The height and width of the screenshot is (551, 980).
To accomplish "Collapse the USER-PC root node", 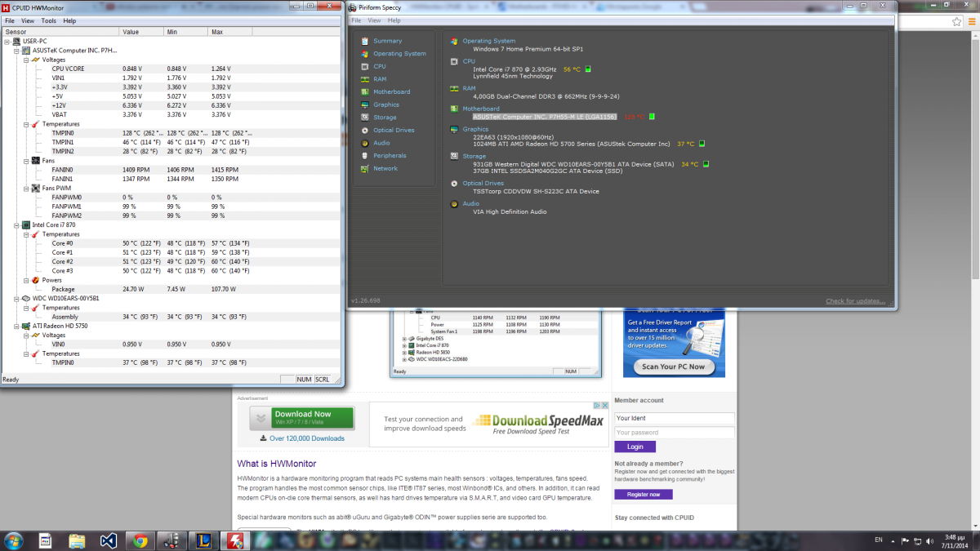I will coord(7,41).
